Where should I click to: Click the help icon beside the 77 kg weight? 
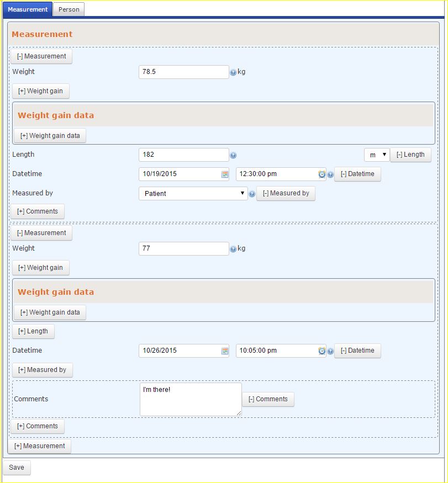233,249
